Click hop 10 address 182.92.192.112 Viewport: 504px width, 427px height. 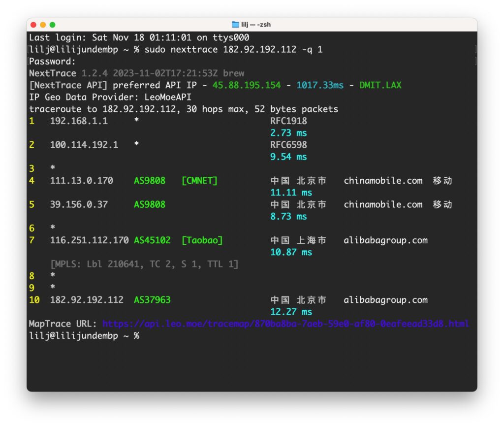pos(87,299)
